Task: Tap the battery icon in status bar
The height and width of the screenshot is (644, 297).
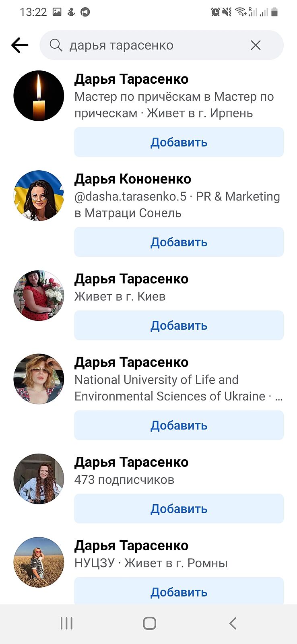Action: tap(274, 12)
